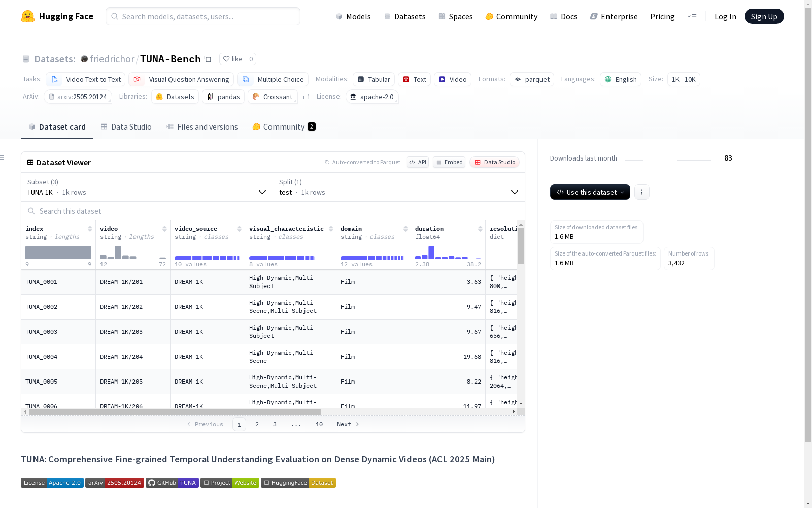Click the heart like button
The height and width of the screenshot is (508, 812).
click(232, 59)
